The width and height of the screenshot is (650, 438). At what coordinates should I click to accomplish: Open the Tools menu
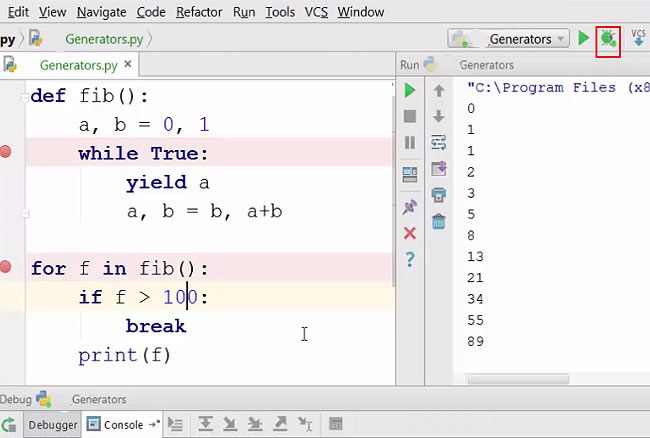coord(280,12)
